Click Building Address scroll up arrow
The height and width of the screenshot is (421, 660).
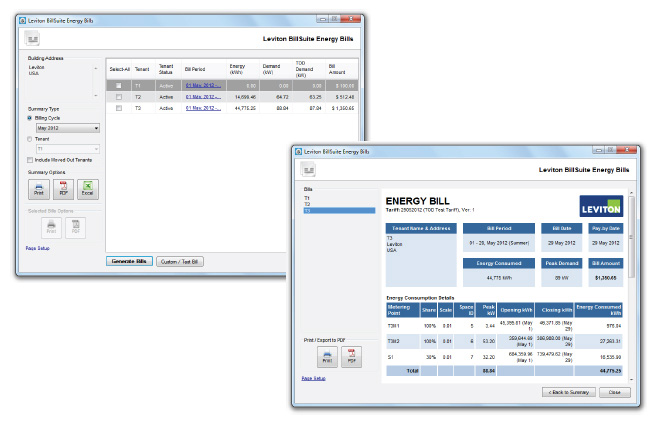(x=96, y=68)
